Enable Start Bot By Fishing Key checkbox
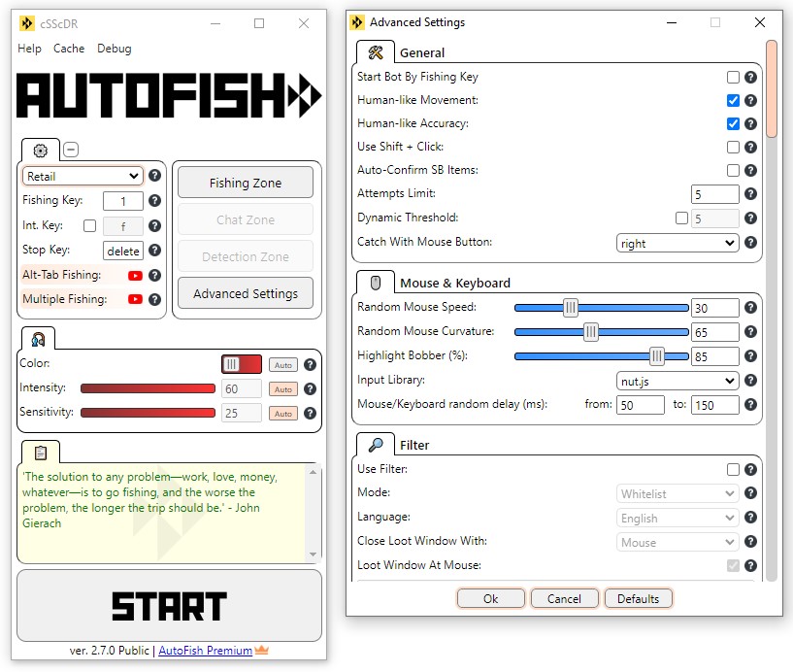The height and width of the screenshot is (672, 793). pyautogui.click(x=733, y=77)
